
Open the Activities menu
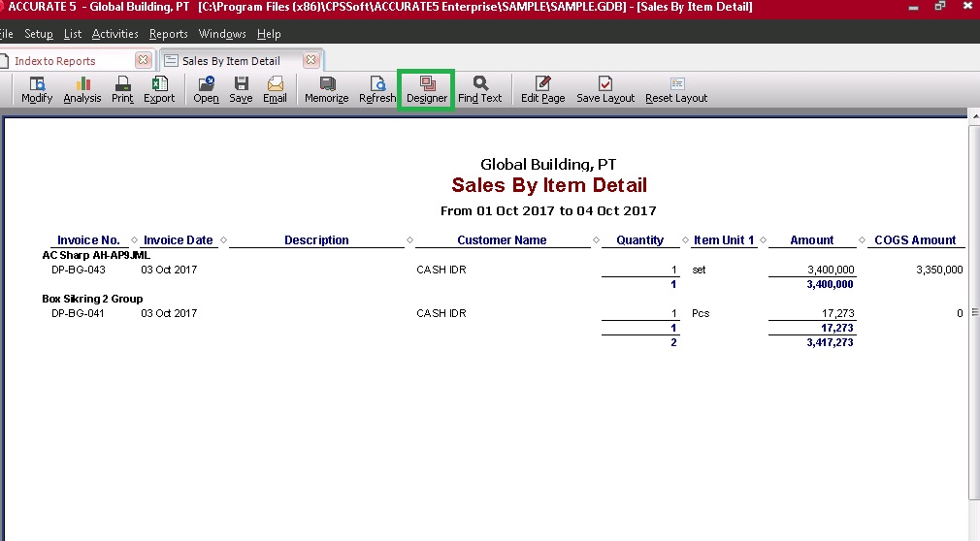pyautogui.click(x=114, y=34)
